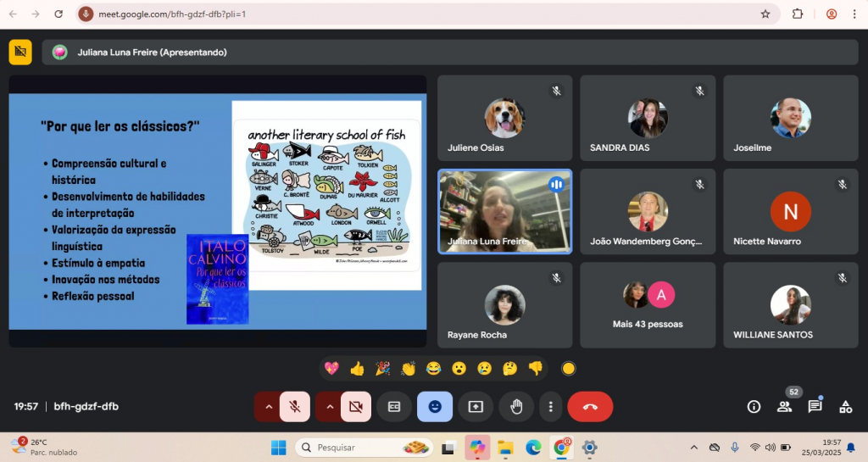Open File Explorer from the taskbar
Screen dimensions: 868x462
pos(505,447)
